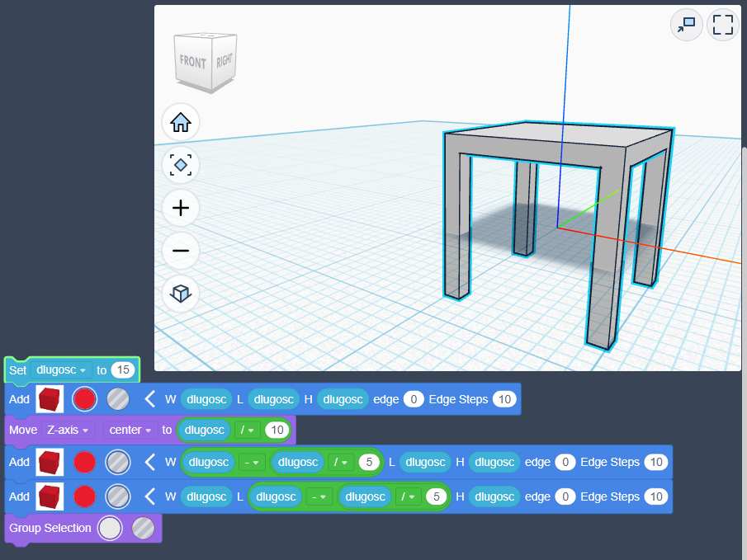
Task: Open division operator dropdown in second Add block
Action: (340, 463)
